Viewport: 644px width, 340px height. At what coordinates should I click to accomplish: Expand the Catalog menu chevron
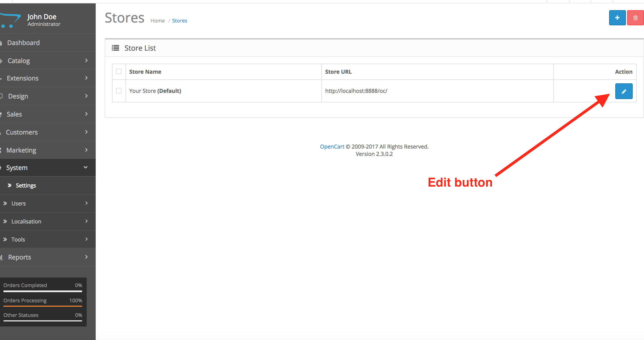(86, 60)
